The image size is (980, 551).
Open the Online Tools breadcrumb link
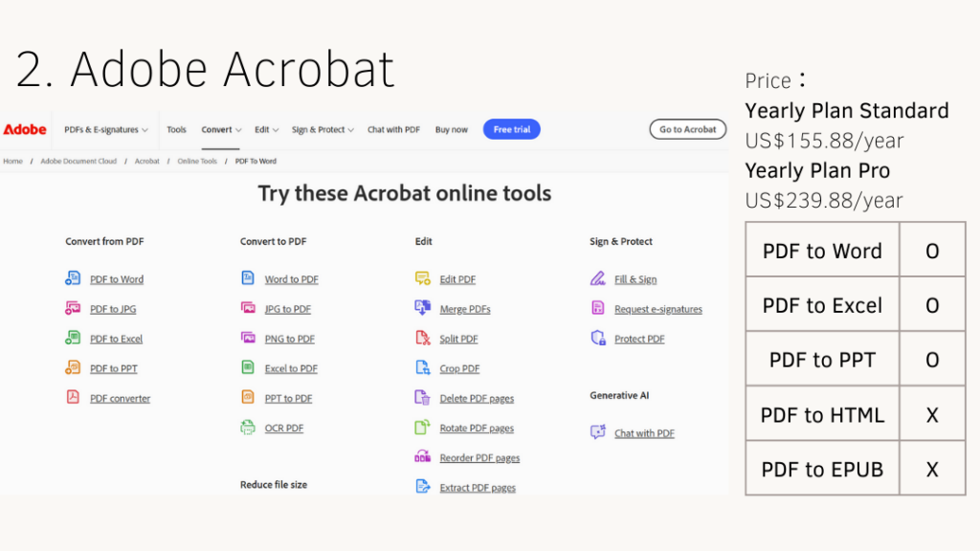coord(197,161)
